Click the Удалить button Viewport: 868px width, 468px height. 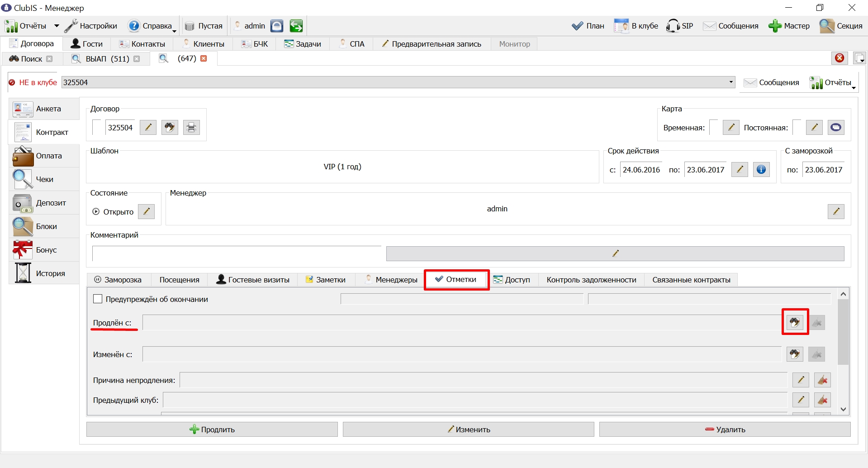tap(725, 430)
